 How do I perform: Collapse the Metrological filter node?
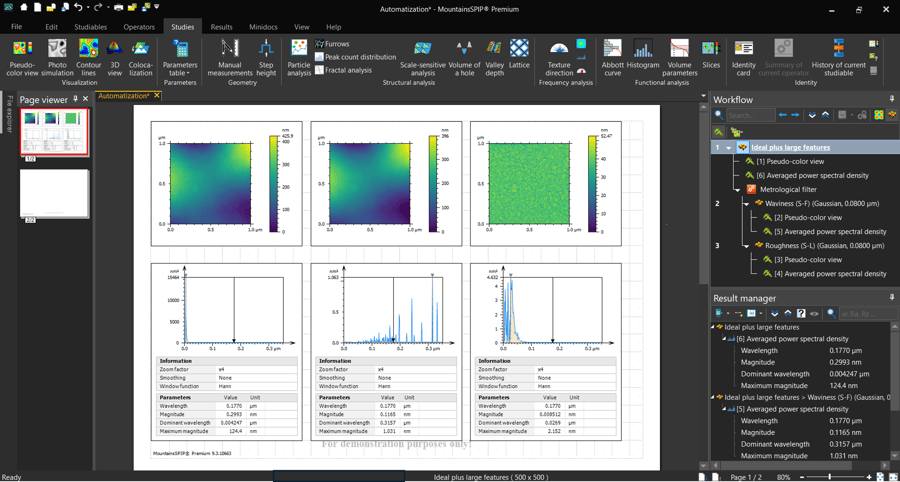pyautogui.click(x=738, y=189)
